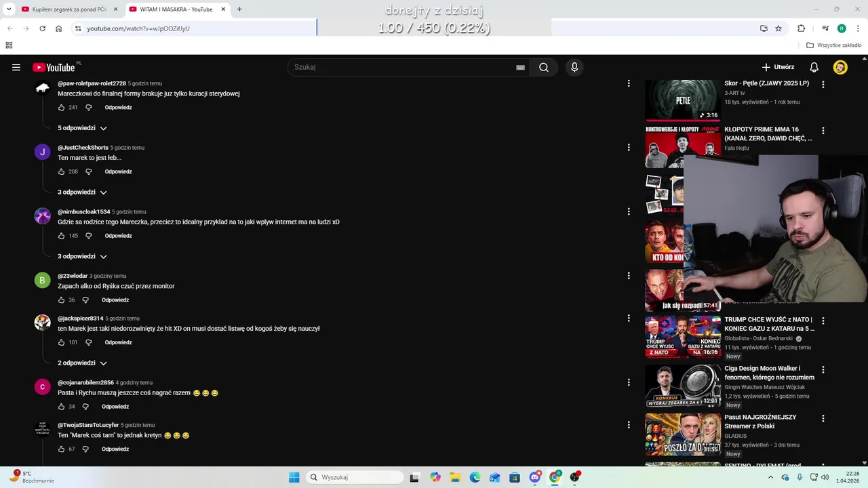Open options for @JustCheckShorts comment
Screen dimensions: 868x488
coord(629,148)
